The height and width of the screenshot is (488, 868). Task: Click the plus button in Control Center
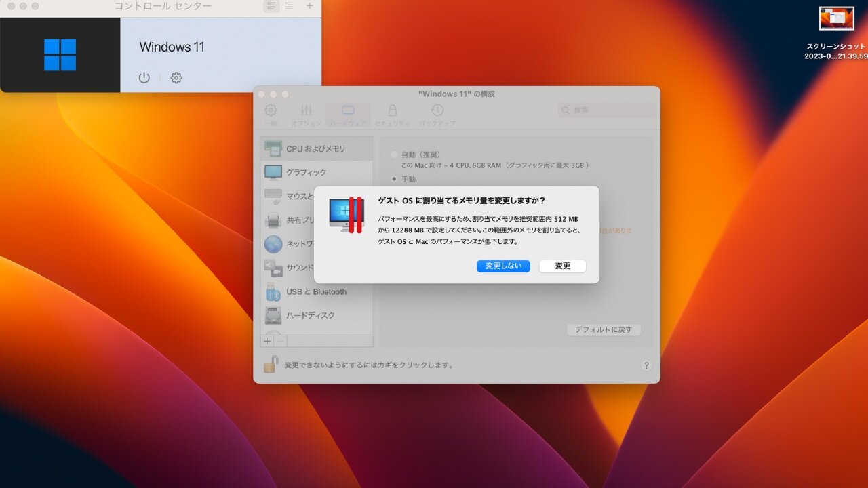(310, 6)
